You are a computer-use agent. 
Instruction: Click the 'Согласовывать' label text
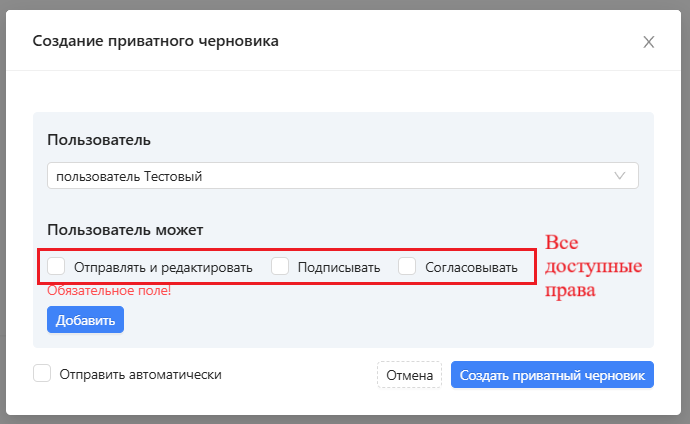point(471,267)
